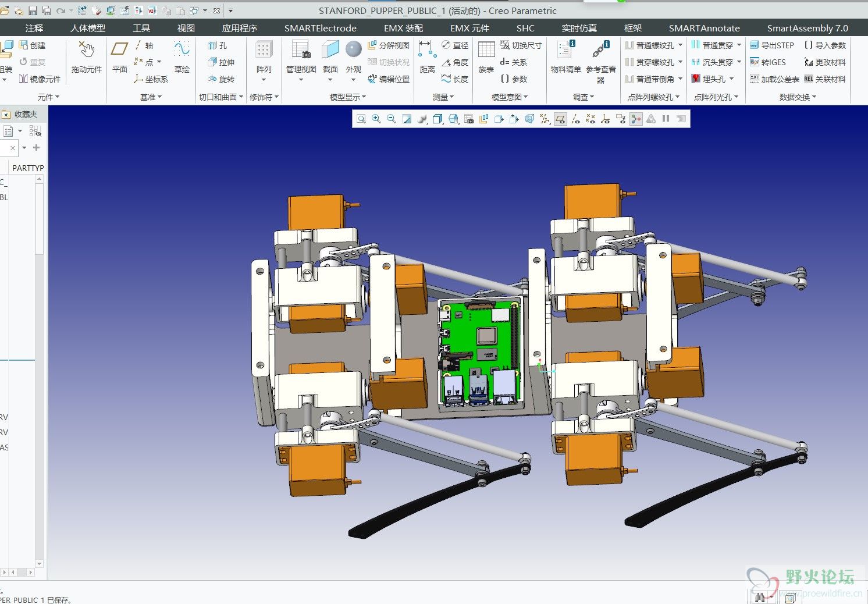Click the Exploded View (分解视图) button

point(389,45)
